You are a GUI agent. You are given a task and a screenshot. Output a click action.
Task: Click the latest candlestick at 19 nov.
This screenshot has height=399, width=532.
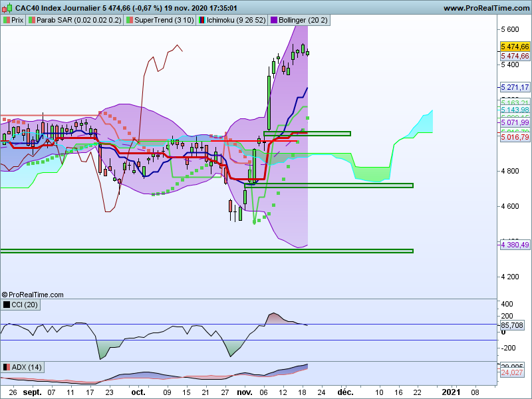[x=307, y=53]
